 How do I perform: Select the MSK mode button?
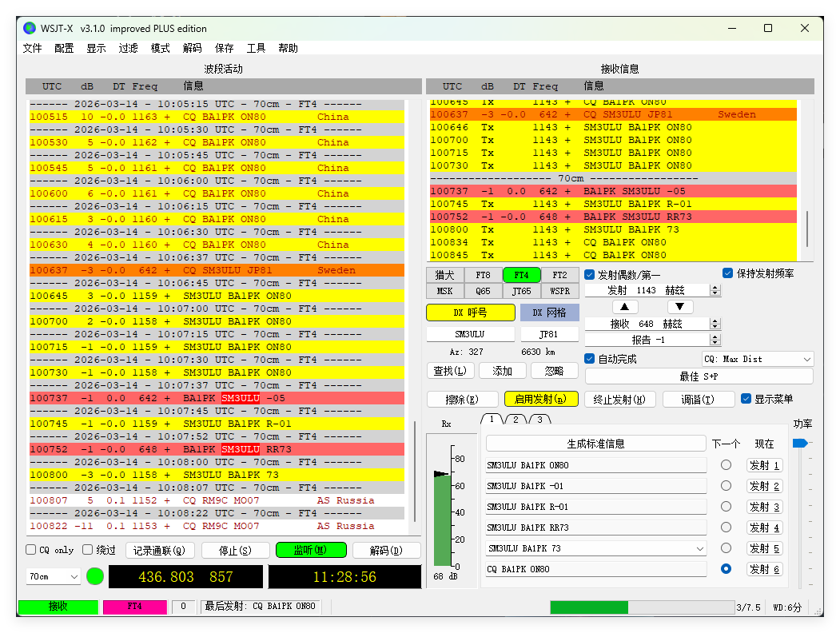click(x=444, y=291)
